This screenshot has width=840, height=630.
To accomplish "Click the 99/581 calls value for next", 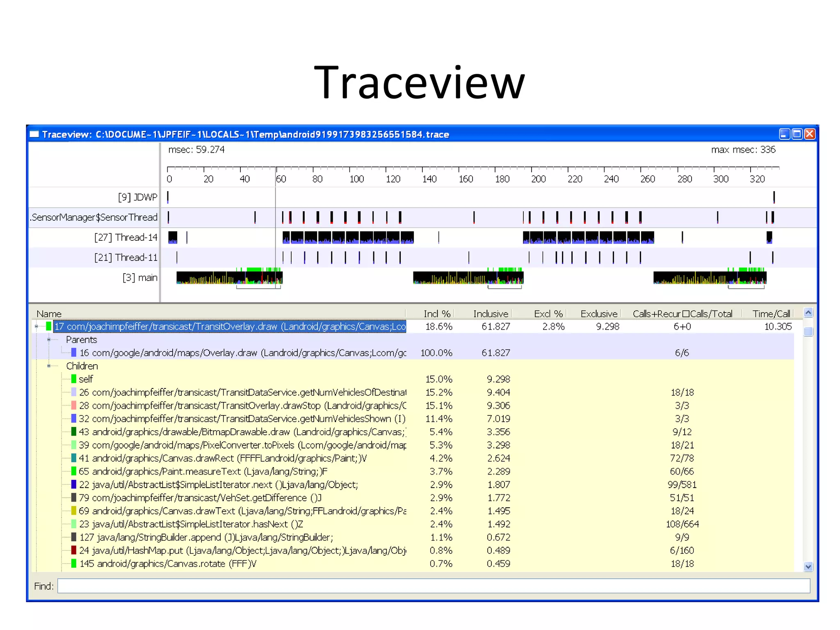I will (x=682, y=484).
